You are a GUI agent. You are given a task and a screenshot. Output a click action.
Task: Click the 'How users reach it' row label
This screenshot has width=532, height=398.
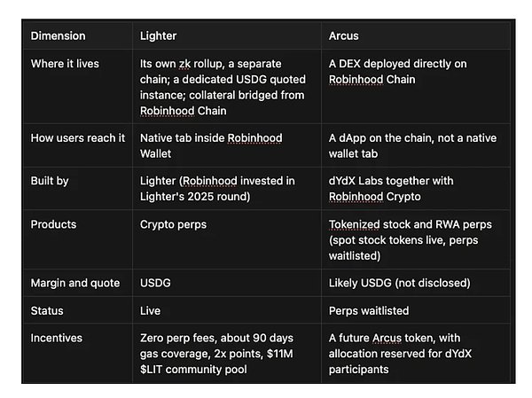78,138
